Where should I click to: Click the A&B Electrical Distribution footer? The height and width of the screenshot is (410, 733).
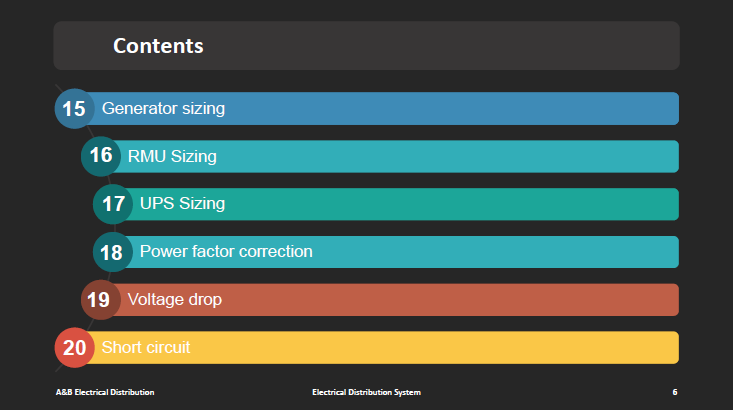(105, 392)
